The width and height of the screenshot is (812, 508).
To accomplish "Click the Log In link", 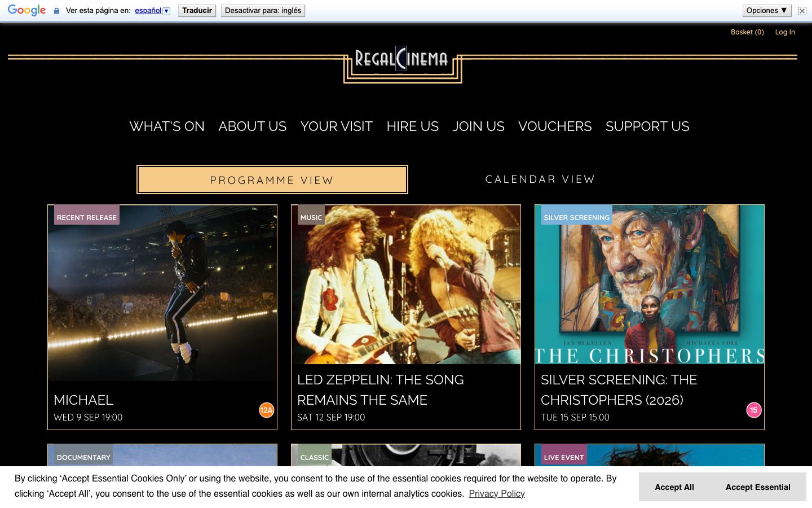I will click(785, 32).
